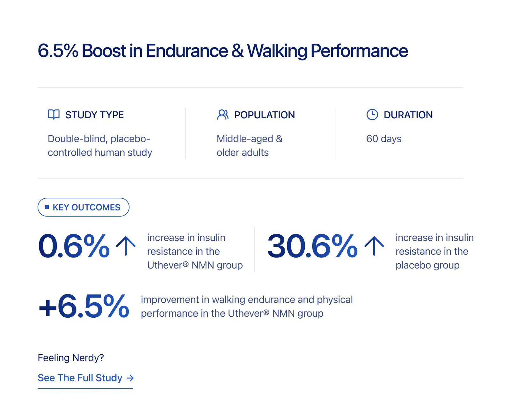Click the Key Outcomes pill badge

(x=84, y=207)
